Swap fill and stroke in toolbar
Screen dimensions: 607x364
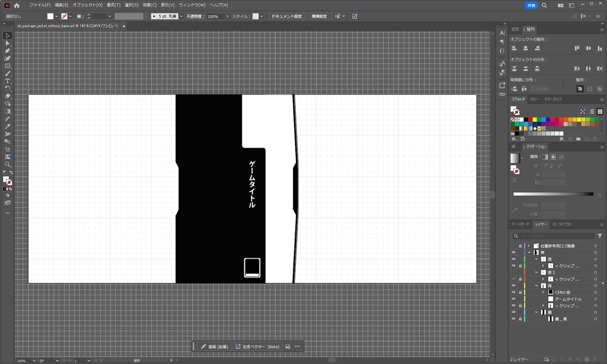point(11,173)
